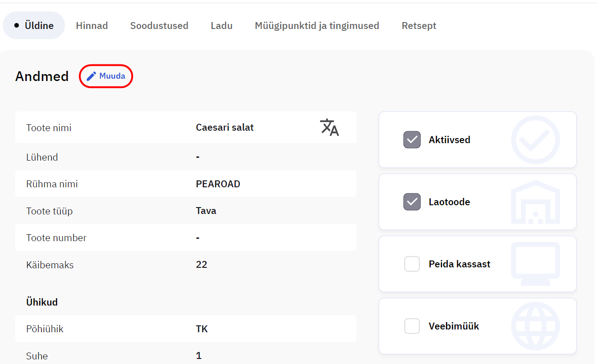Click the globe icon on Veebimüük card
The image size is (597, 364).
pyautogui.click(x=535, y=326)
